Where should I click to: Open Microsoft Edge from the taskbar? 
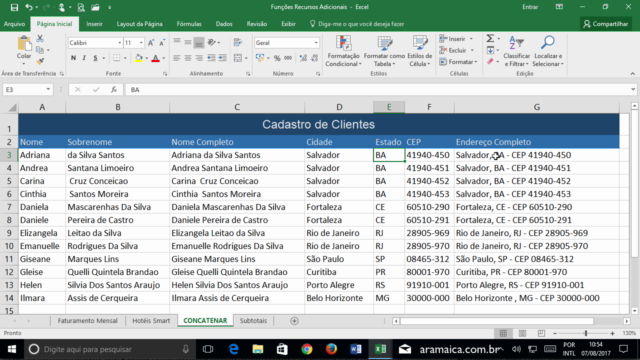coord(233,349)
